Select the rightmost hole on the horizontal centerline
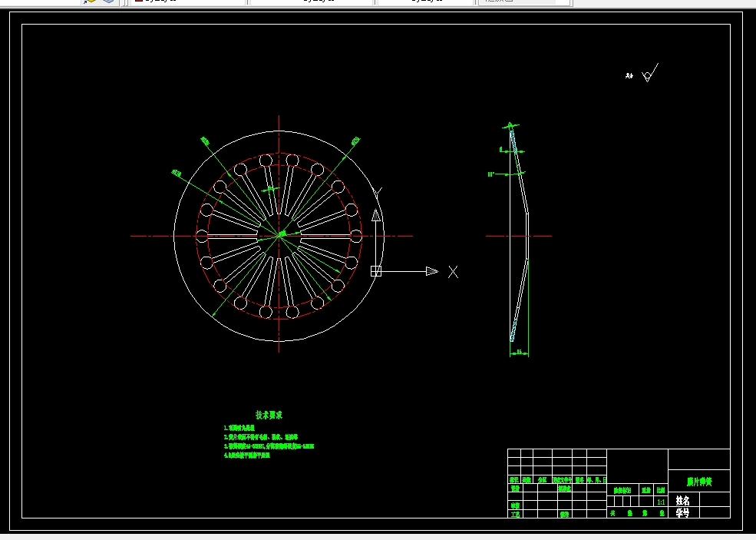 355,236
